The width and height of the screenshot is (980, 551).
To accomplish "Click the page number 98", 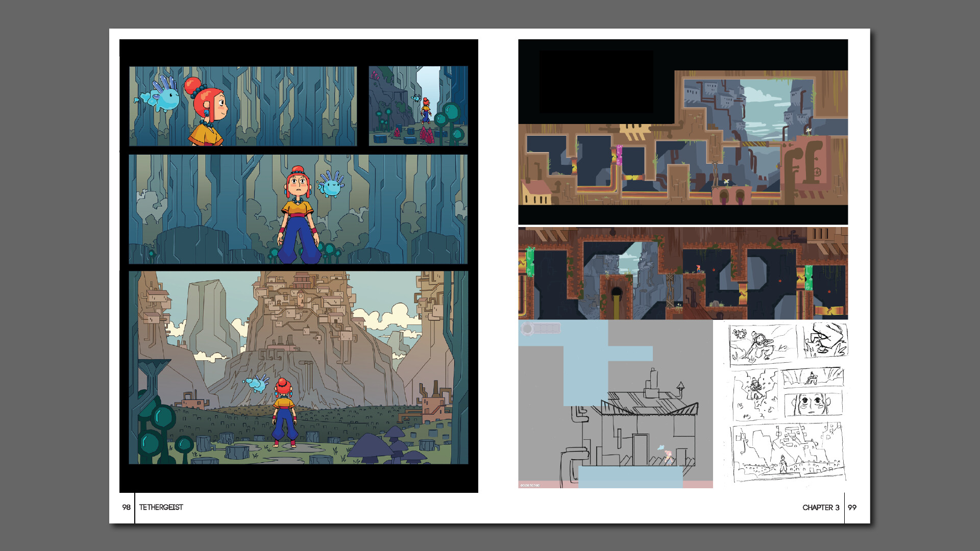I will point(126,507).
